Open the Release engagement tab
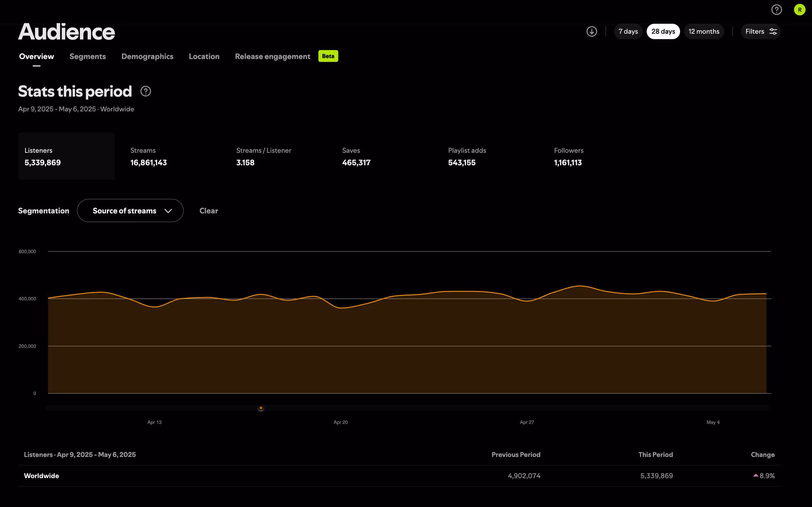 point(272,56)
